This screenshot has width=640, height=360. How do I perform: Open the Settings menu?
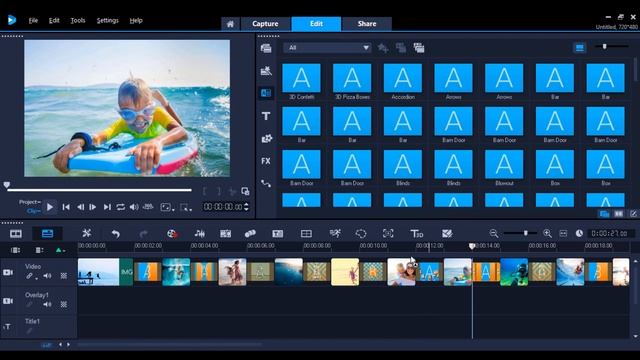coord(107,20)
